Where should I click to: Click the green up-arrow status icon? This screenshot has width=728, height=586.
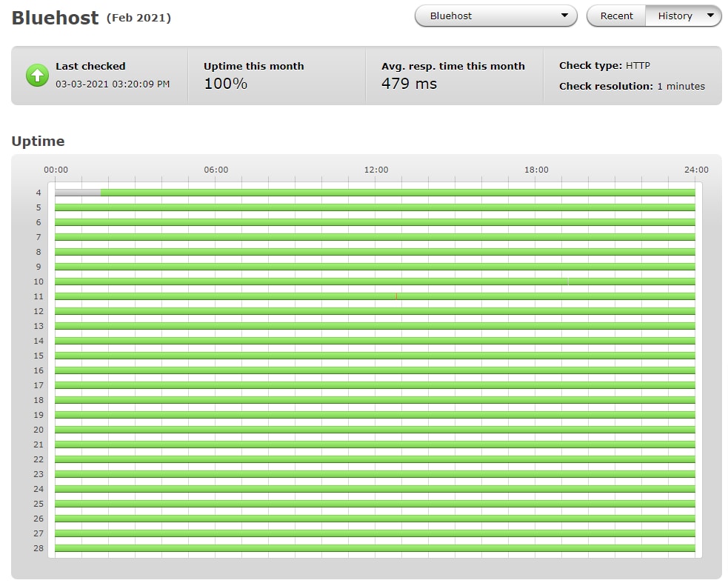(37, 76)
